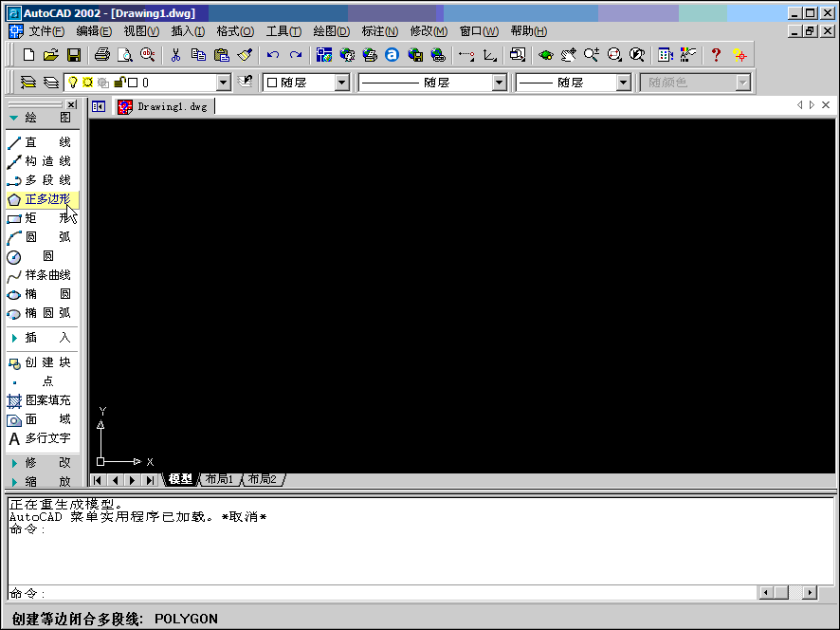Image resolution: width=840 pixels, height=630 pixels.
Task: Toggle the layer on/off lightbulb icon
Action: 73,83
